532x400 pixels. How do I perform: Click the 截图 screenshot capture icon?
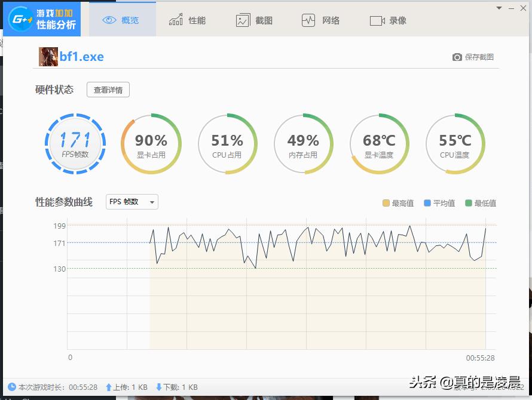[x=241, y=19]
